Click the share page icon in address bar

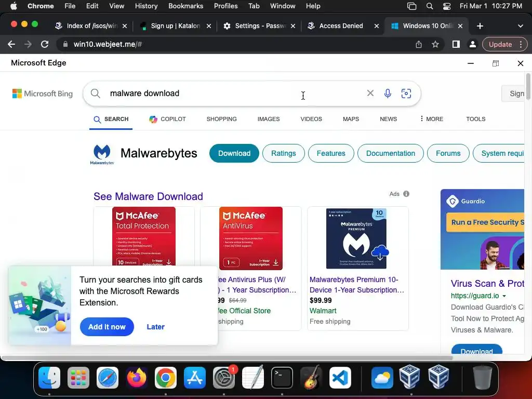[419, 44]
